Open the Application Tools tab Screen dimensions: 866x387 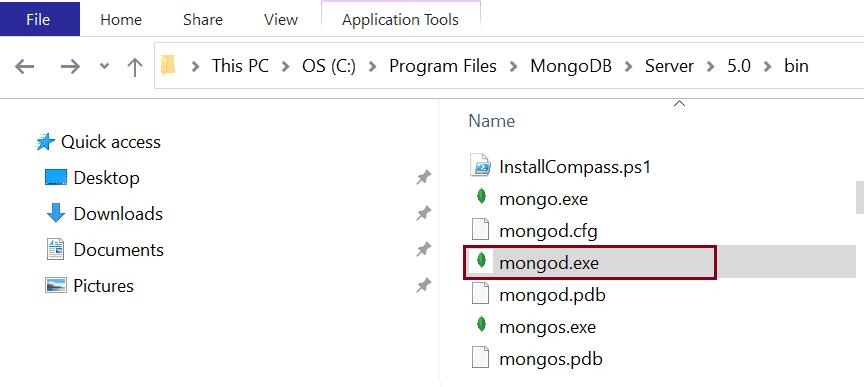click(x=400, y=20)
